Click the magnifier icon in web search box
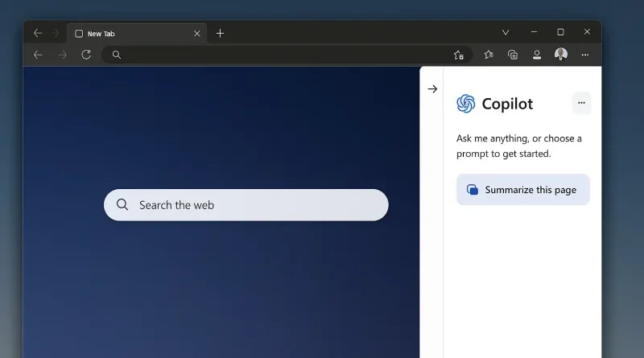Image resolution: width=644 pixels, height=358 pixels. point(122,205)
